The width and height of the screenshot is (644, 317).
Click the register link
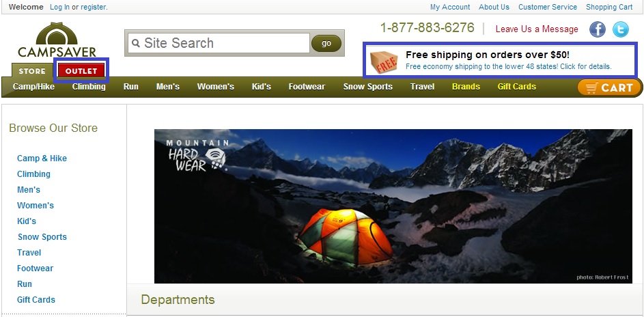pos(94,7)
